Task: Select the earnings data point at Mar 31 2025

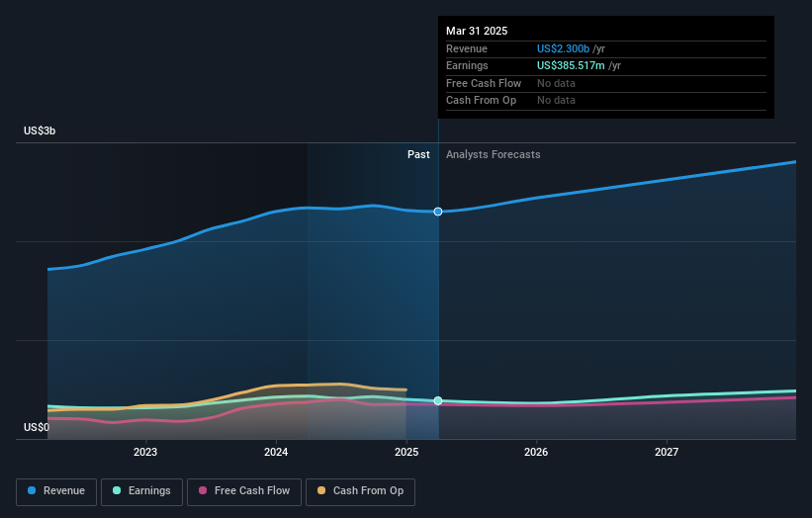Action: coord(438,401)
